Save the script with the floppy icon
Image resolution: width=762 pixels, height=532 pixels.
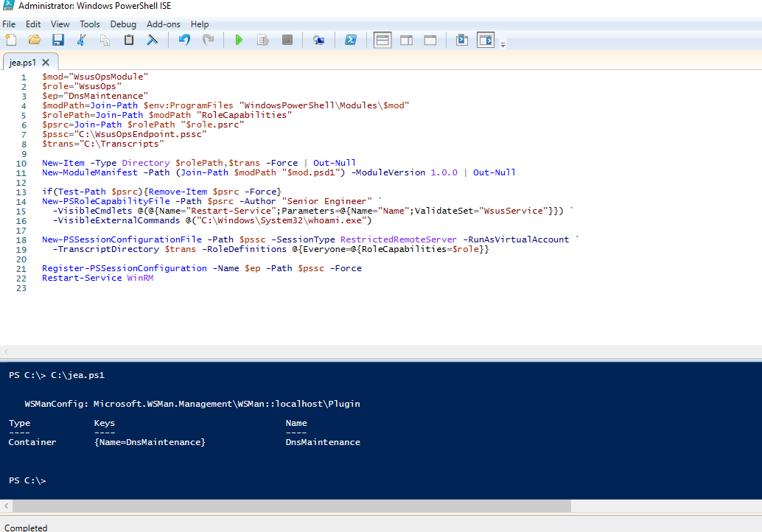click(x=58, y=40)
